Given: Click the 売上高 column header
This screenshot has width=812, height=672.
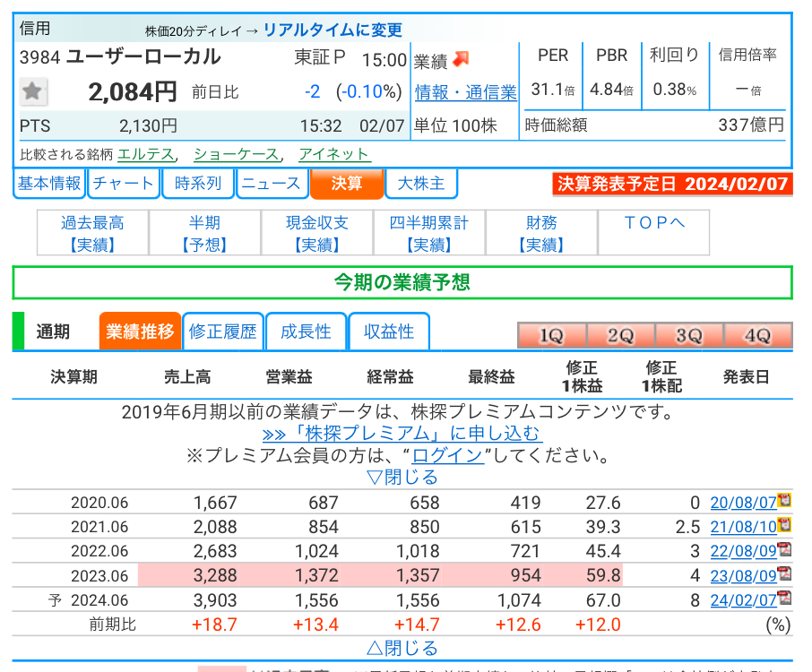Looking at the screenshot, I should [187, 377].
